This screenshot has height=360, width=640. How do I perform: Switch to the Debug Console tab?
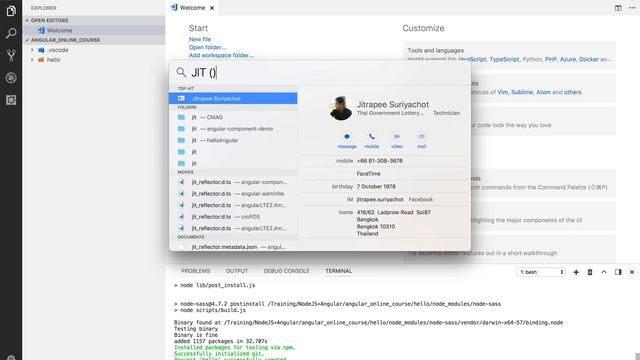[x=287, y=271]
